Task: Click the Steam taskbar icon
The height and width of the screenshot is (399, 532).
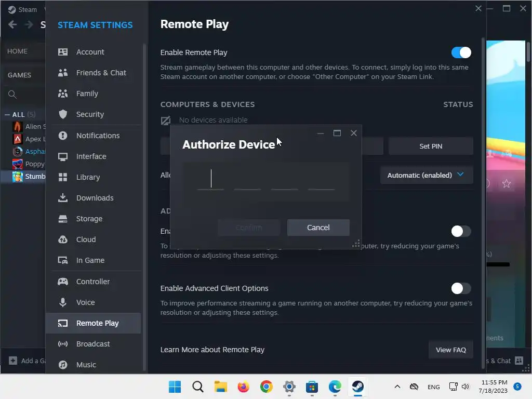Action: pyautogui.click(x=357, y=387)
